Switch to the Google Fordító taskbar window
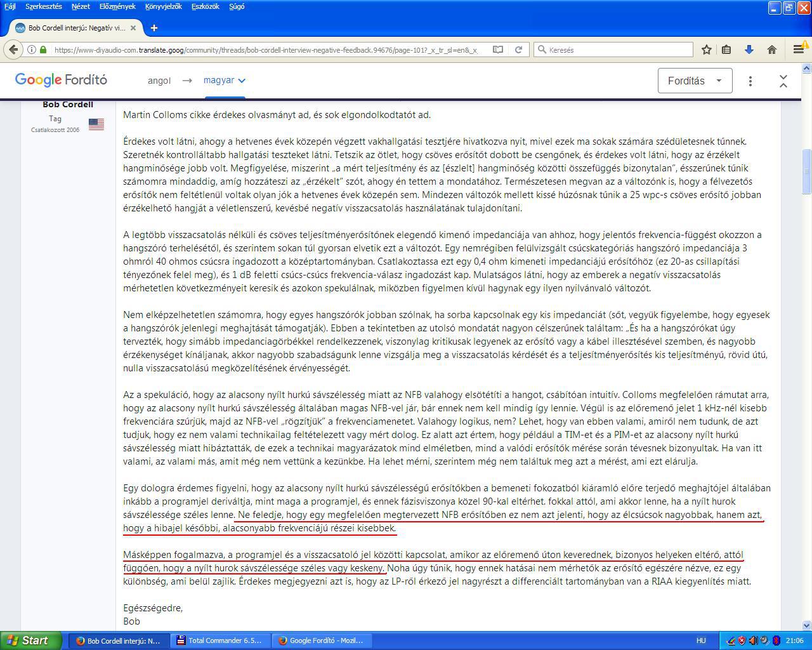The image size is (812, 650). point(321,640)
